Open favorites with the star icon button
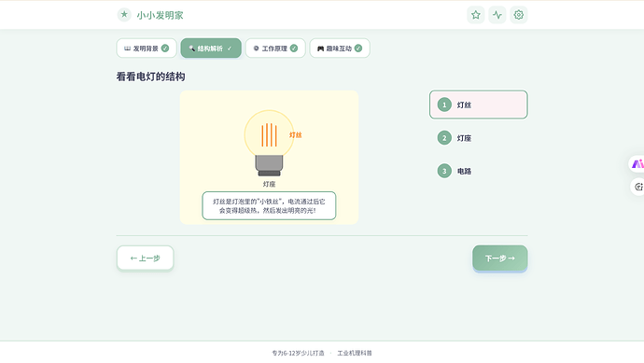Viewport: 644px width, 363px height. coord(476,15)
